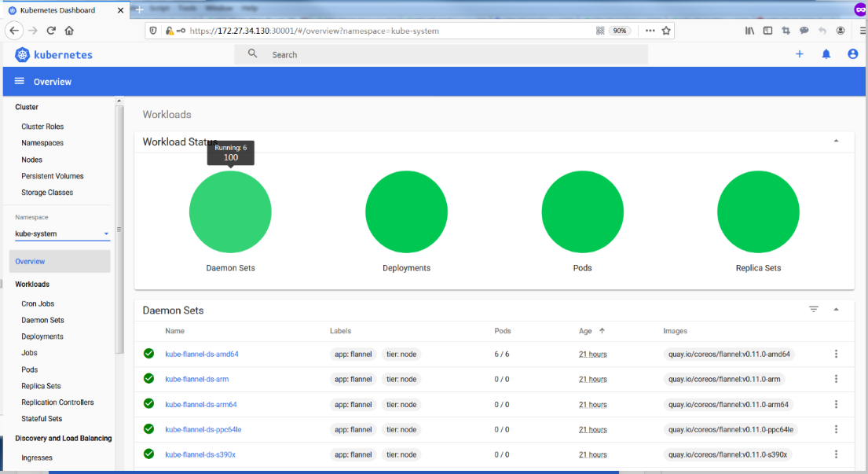The width and height of the screenshot is (868, 474).
Task: Open the notifications bell
Action: (x=826, y=53)
